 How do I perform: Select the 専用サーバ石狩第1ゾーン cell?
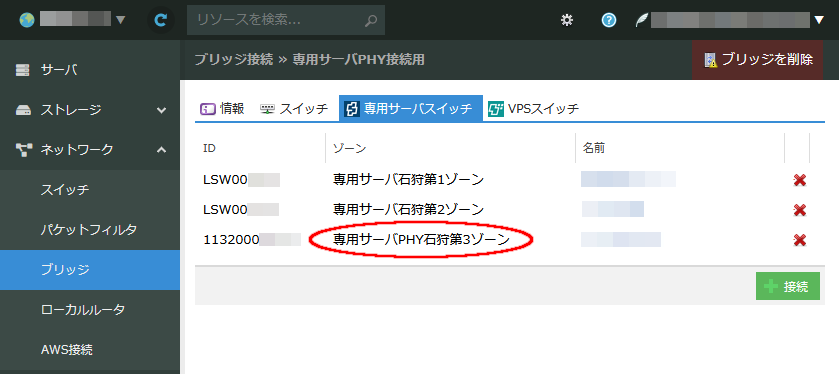coord(408,180)
